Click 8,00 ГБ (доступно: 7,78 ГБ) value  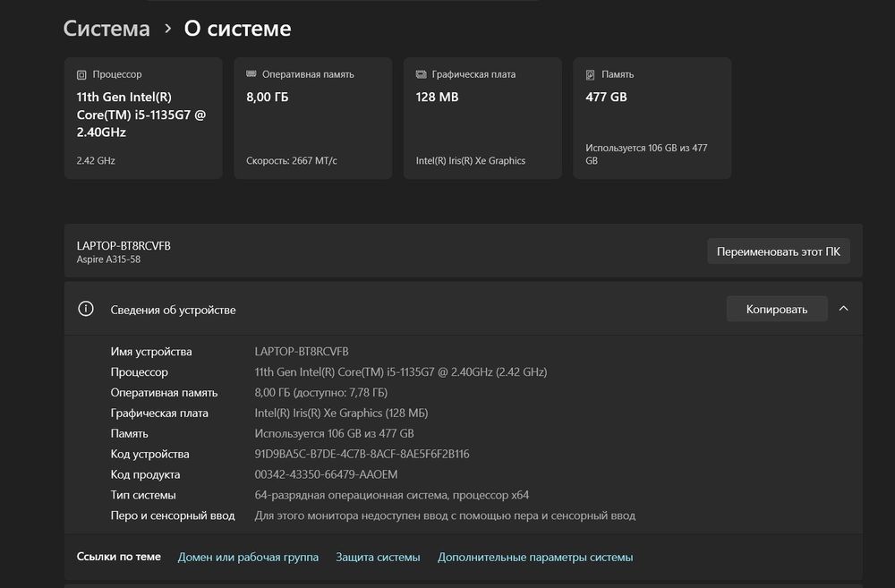(x=320, y=392)
